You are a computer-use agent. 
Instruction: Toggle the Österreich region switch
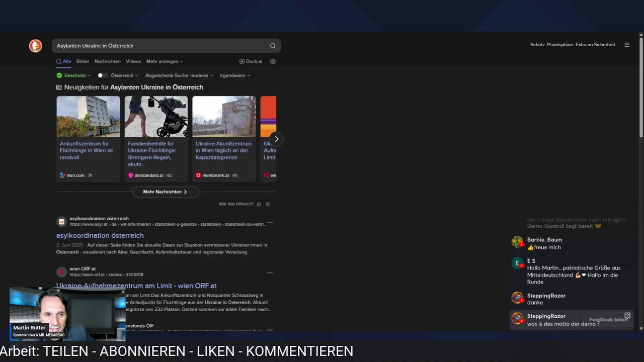102,75
